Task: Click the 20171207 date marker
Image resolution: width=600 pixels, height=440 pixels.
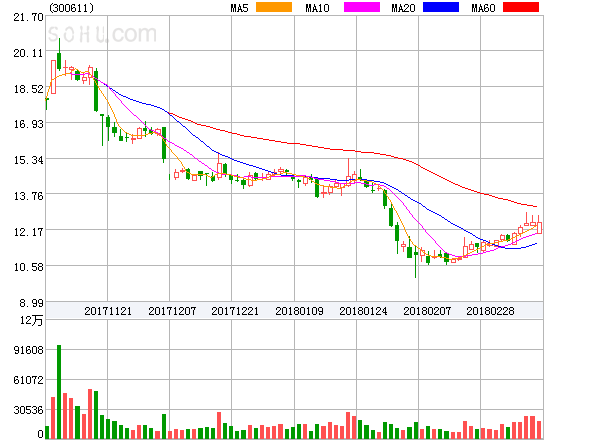Action: [172, 311]
